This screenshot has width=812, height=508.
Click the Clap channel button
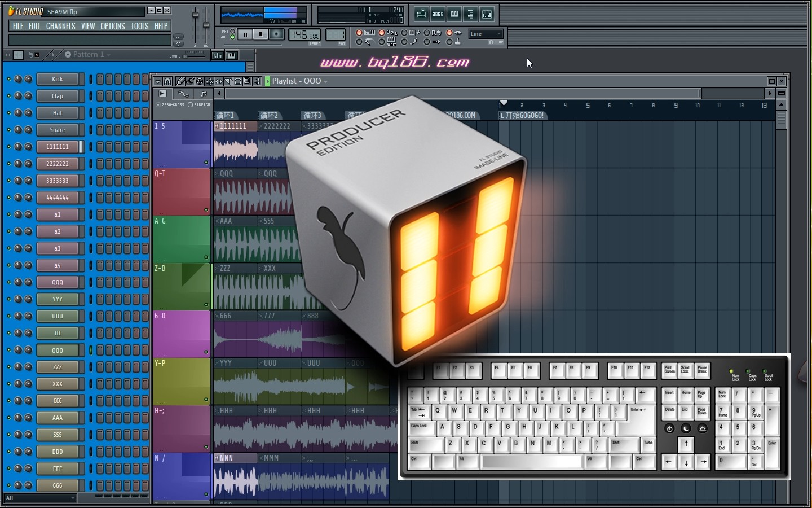pyautogui.click(x=59, y=96)
